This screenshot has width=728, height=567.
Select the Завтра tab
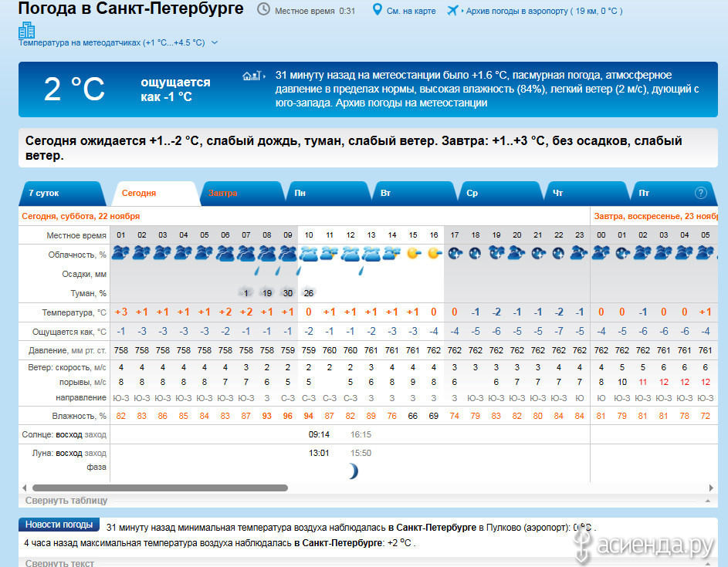[x=222, y=193]
